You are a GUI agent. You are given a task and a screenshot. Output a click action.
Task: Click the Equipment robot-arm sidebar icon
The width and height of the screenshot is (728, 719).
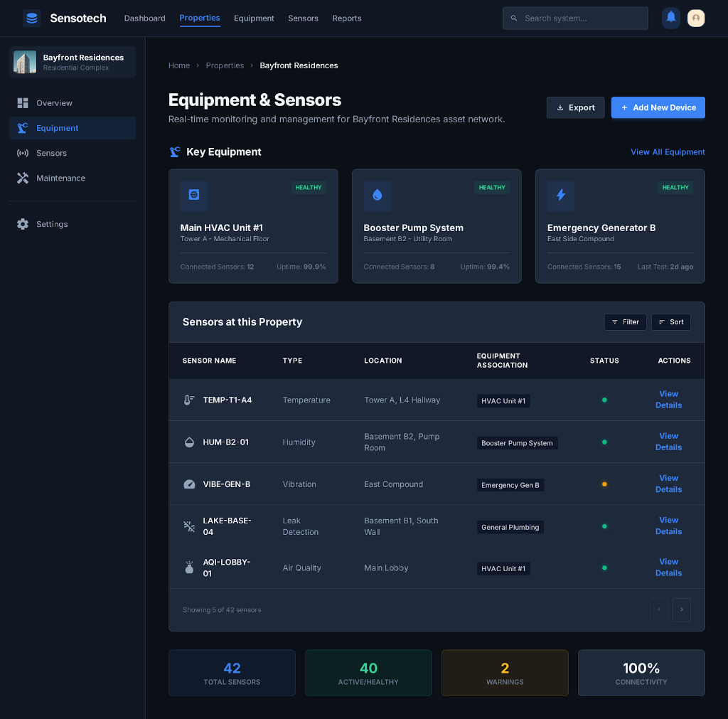[x=23, y=128]
